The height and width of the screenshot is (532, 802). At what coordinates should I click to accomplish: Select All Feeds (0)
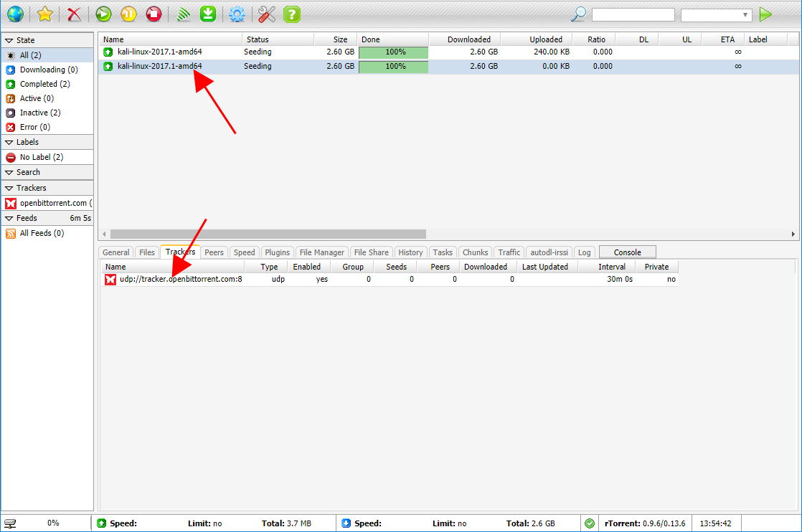coord(47,233)
